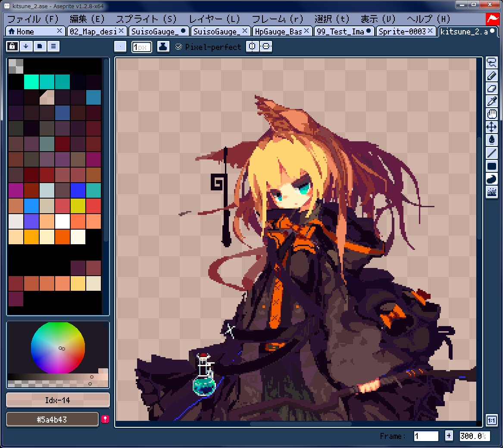The width and height of the screenshot is (503, 448).
Task: Click the canvas horizontal scrollbar
Action: (x=300, y=423)
